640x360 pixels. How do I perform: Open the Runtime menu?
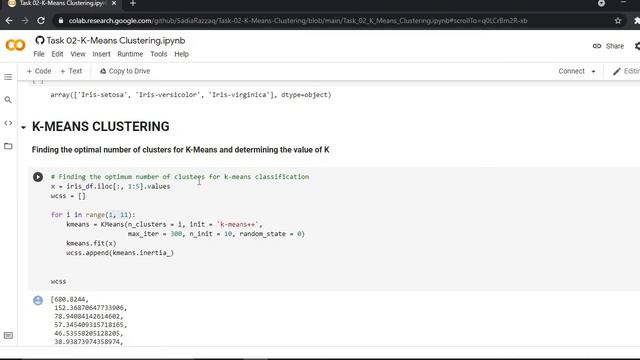point(130,54)
